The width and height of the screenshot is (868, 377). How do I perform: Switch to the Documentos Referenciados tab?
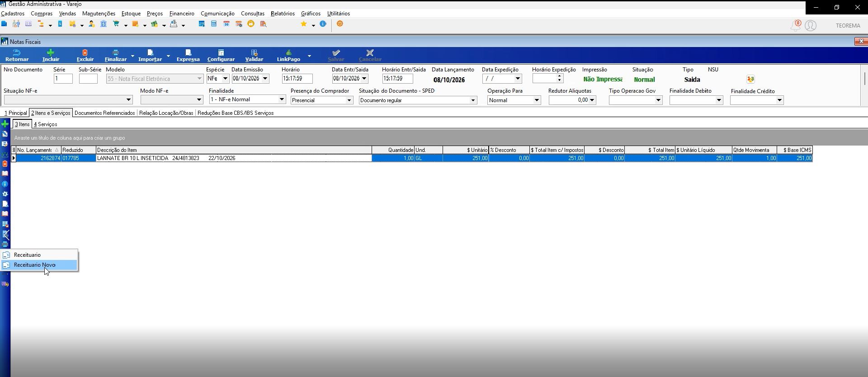105,113
